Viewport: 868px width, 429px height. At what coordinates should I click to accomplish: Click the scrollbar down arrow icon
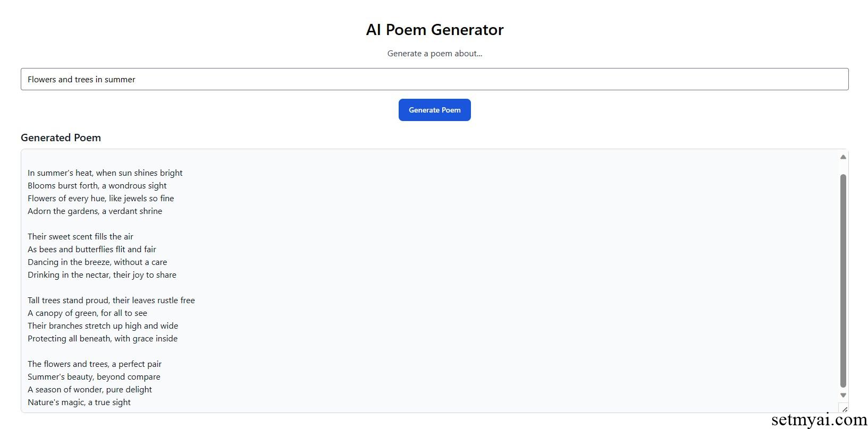click(842, 395)
